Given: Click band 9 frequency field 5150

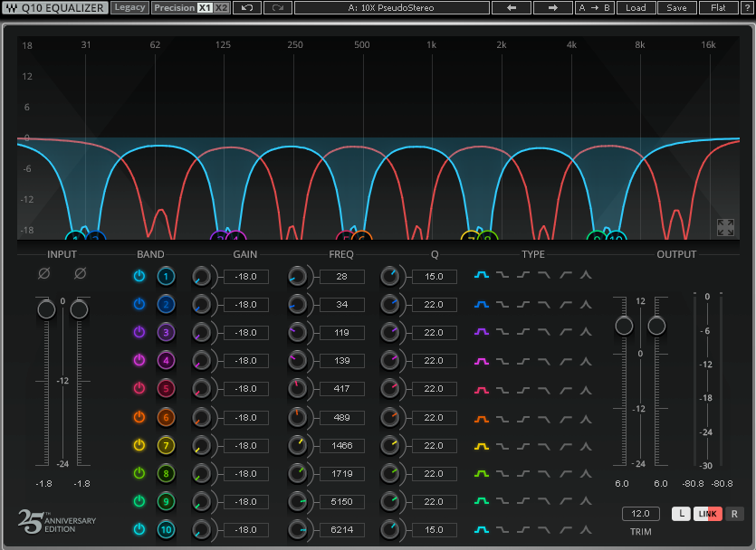Looking at the screenshot, I should click(342, 502).
